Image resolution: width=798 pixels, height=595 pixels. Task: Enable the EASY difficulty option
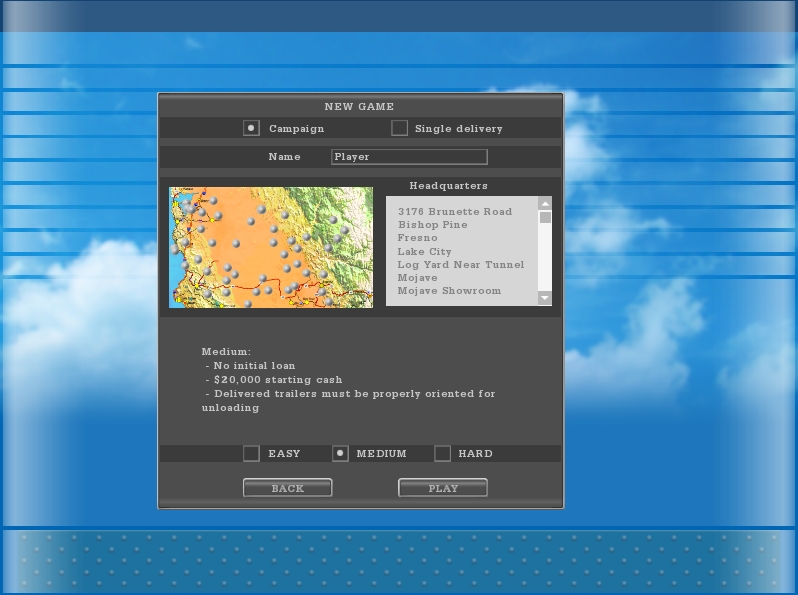point(252,454)
